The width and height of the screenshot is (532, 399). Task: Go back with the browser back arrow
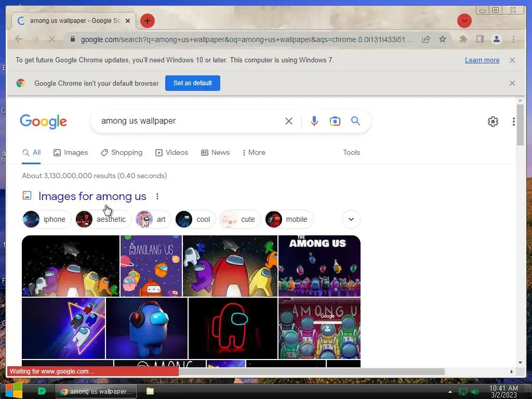click(x=19, y=39)
